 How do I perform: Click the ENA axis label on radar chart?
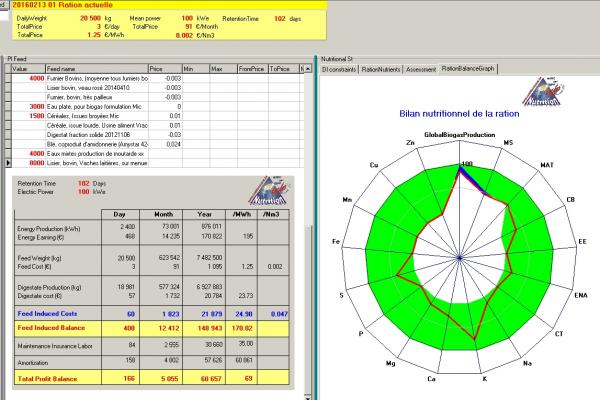(581, 295)
